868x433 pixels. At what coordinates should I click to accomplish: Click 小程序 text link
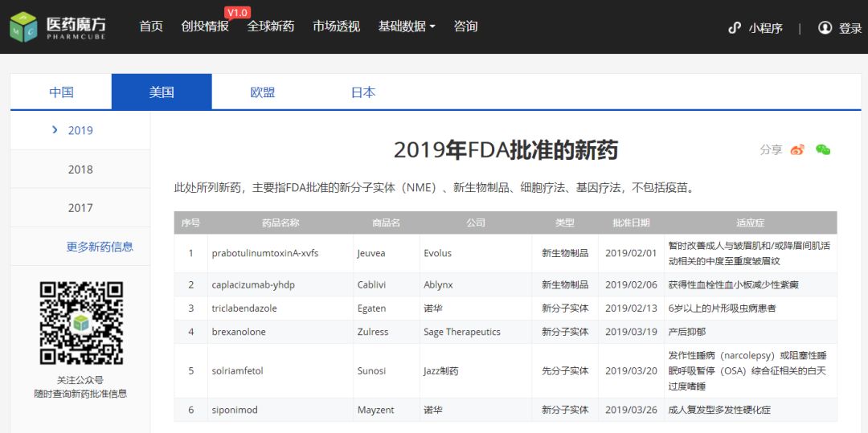pyautogui.click(x=766, y=28)
